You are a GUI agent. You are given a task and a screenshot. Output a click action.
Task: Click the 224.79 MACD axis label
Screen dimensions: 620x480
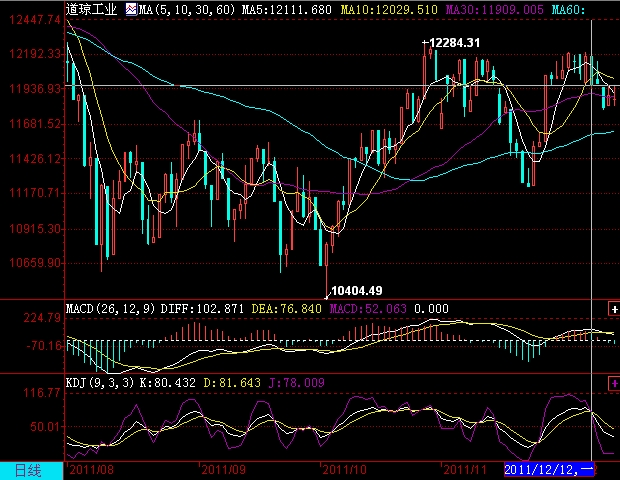[x=42, y=317]
